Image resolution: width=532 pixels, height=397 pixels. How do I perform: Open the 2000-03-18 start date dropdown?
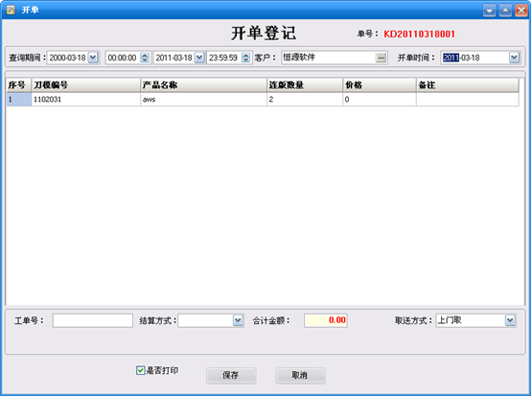pos(93,58)
